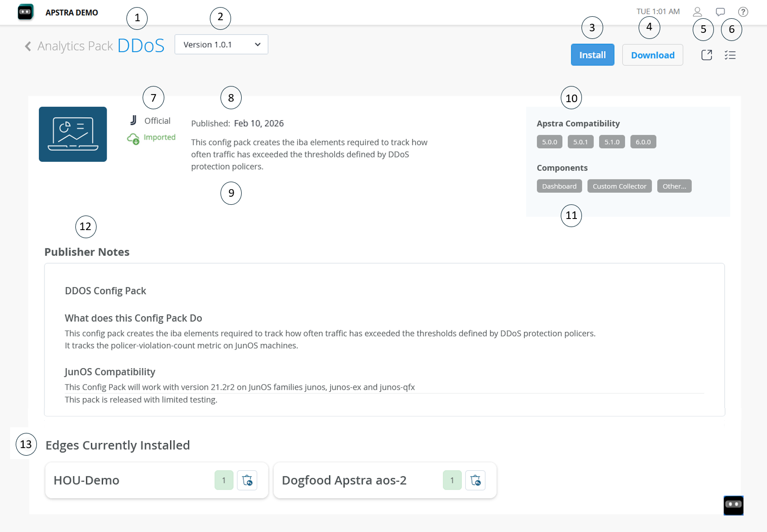
Task: Click the Custom Collector component tag
Action: pos(619,186)
